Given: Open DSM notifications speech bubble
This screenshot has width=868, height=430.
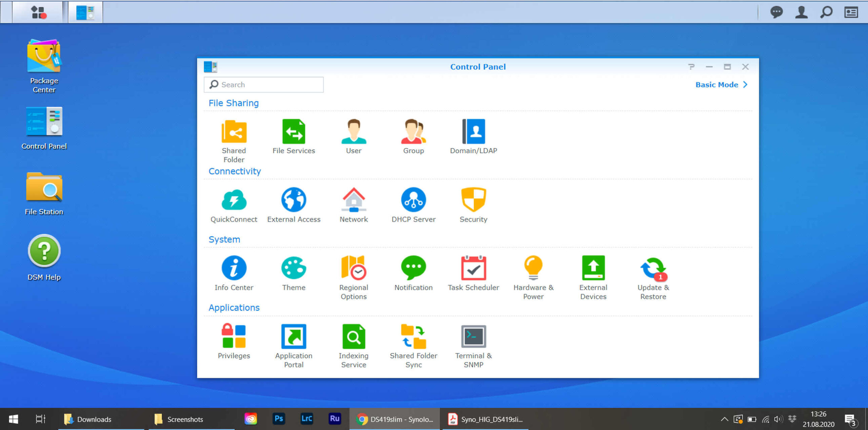Looking at the screenshot, I should pyautogui.click(x=776, y=12).
